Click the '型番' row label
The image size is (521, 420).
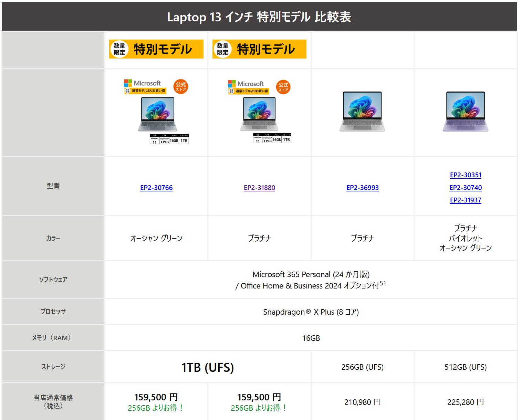[x=53, y=186]
